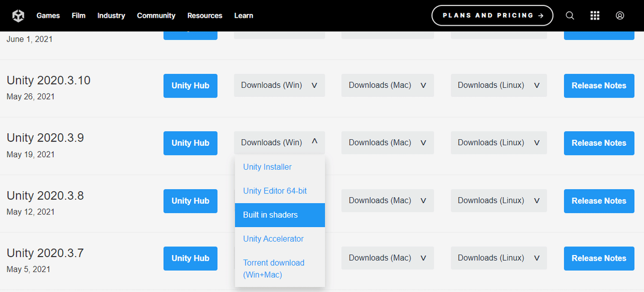Open the Industry menu
The image size is (644, 292).
(x=111, y=16)
